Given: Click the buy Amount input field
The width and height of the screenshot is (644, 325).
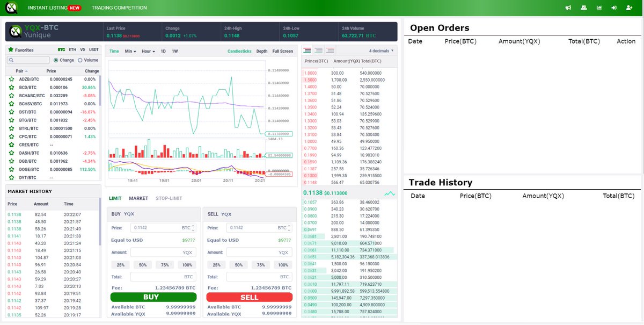Looking at the screenshot, I should pos(163,252).
